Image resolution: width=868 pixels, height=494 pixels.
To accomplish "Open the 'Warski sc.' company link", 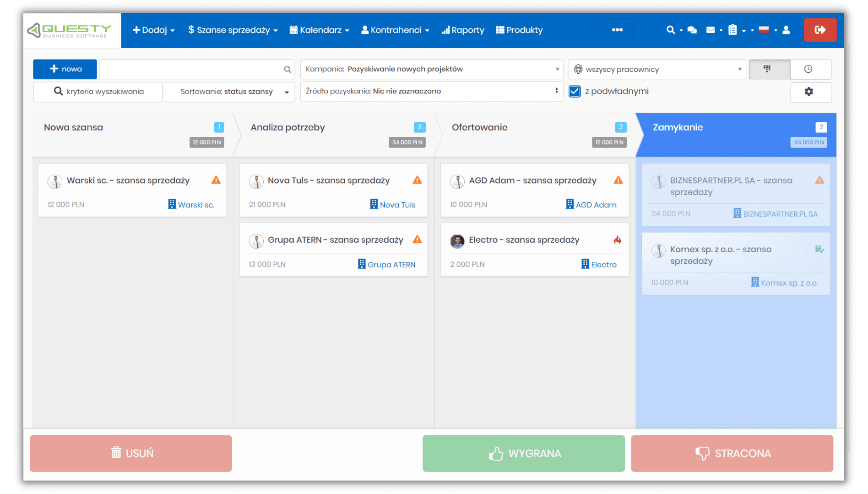I will coord(191,205).
